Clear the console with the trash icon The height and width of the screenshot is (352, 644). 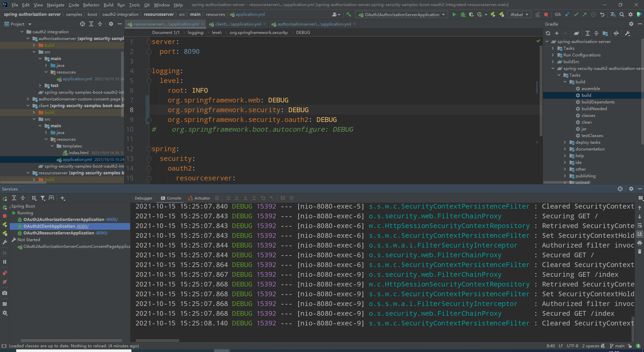tap(640, 251)
